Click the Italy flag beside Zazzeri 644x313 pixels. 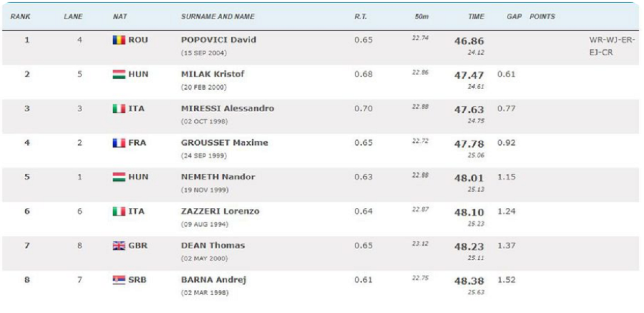tap(119, 212)
